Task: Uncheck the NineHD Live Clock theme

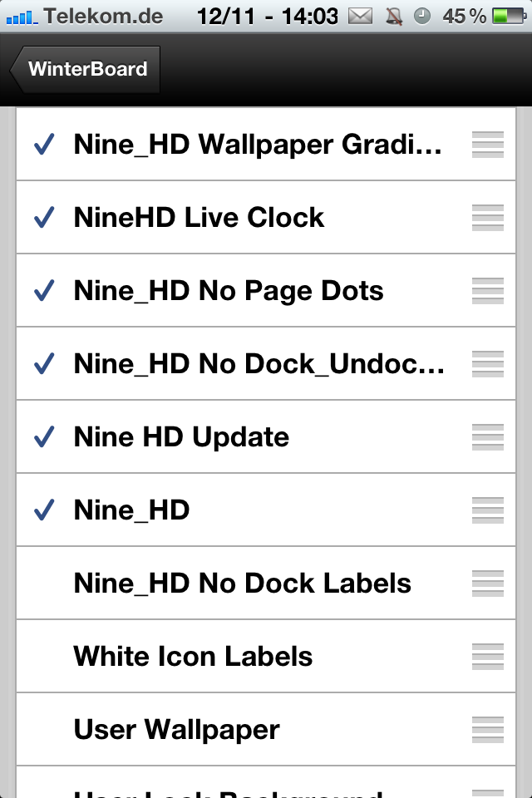Action: click(44, 218)
